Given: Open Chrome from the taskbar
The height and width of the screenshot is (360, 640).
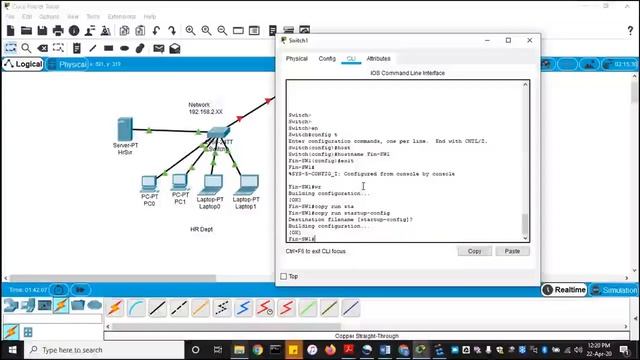Looking at the screenshot, I should click(258, 350).
